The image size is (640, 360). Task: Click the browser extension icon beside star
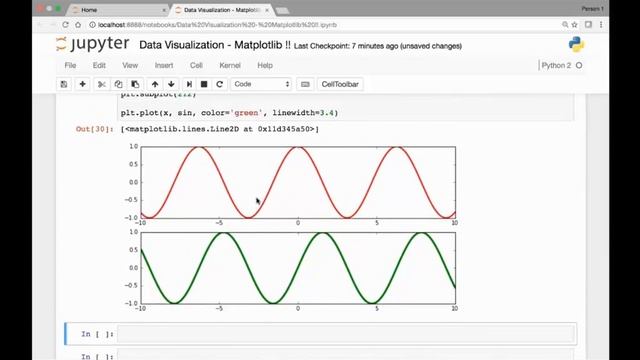point(588,25)
